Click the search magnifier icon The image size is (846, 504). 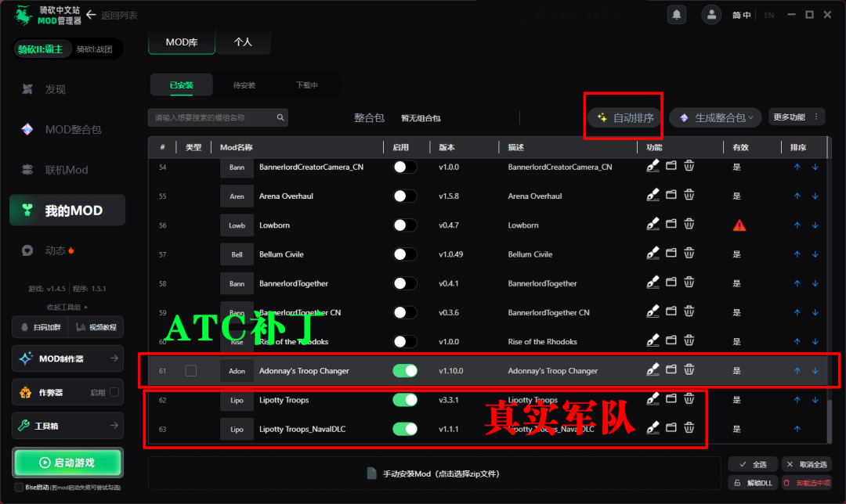pyautogui.click(x=280, y=117)
